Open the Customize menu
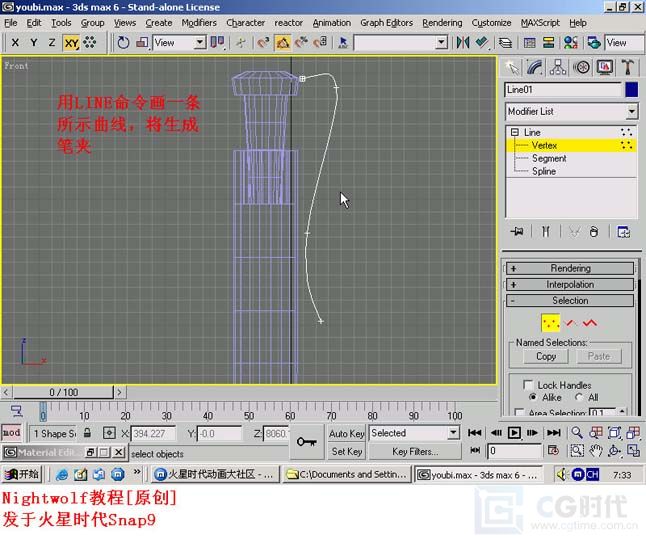This screenshot has height=539, width=646. [x=491, y=23]
